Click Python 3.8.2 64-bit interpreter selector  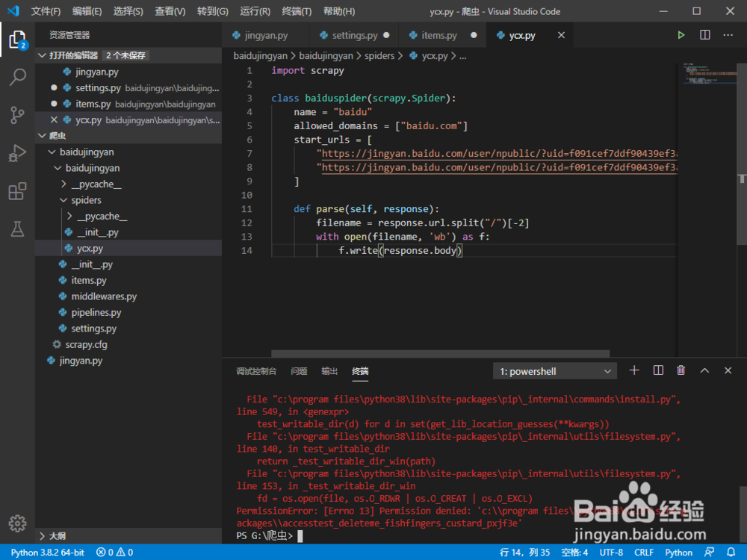tap(48, 553)
